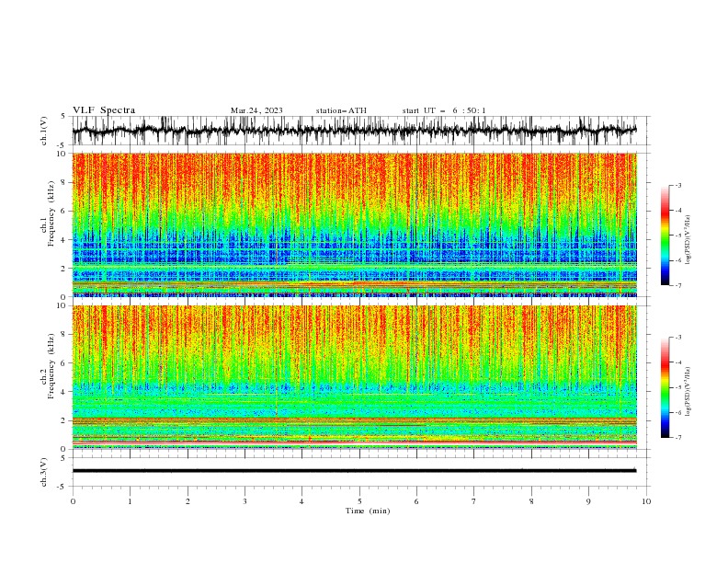Click ch.1 frequency axis "8" kHz tick
The width and height of the screenshot is (728, 563).
point(64,182)
